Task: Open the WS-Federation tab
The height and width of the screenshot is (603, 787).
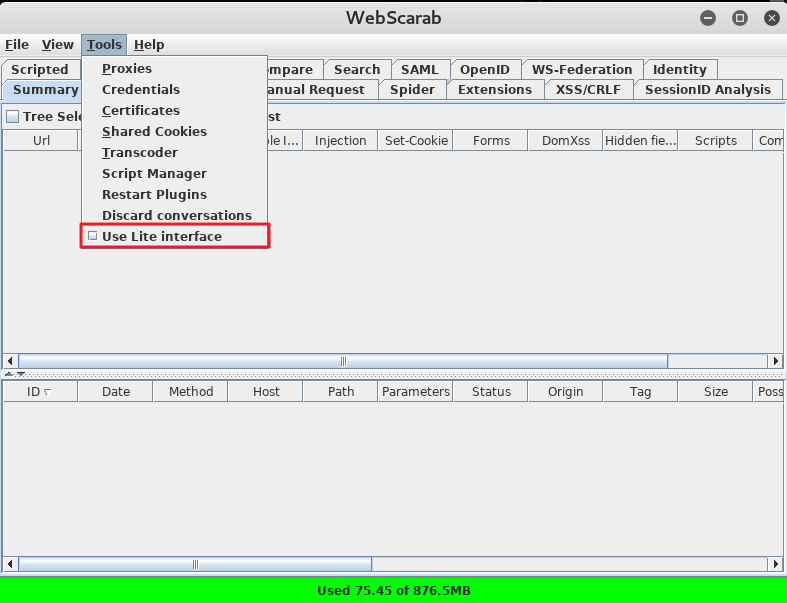Action: tap(582, 69)
